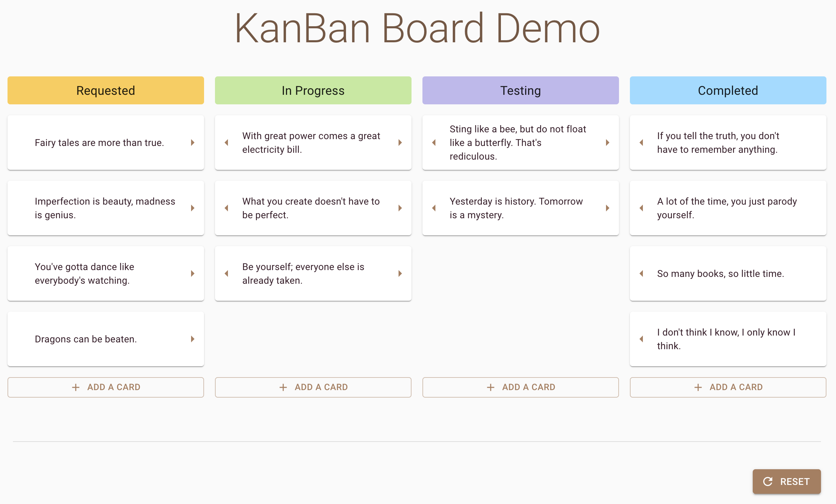Click left arrow on 'great electricity bill' card

(x=226, y=143)
